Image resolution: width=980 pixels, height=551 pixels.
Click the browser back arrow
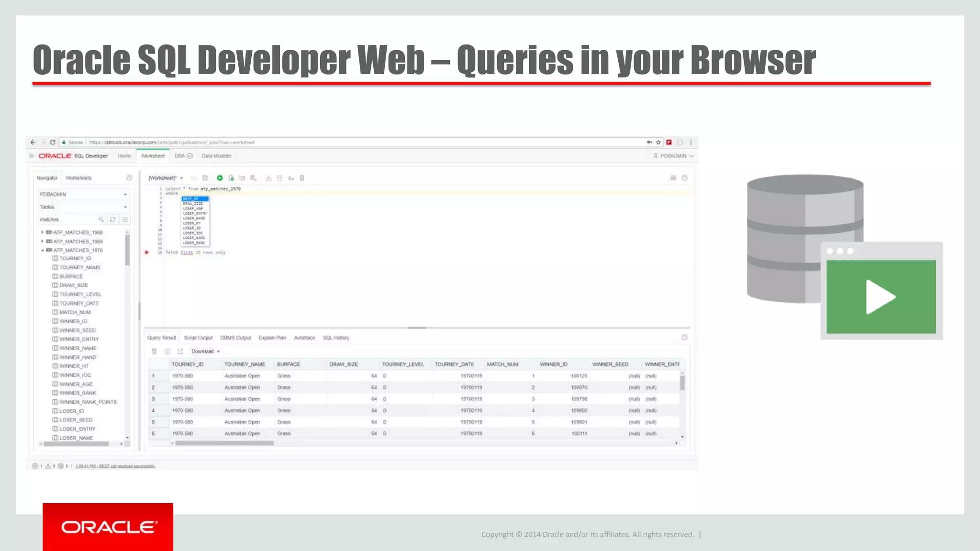(33, 142)
